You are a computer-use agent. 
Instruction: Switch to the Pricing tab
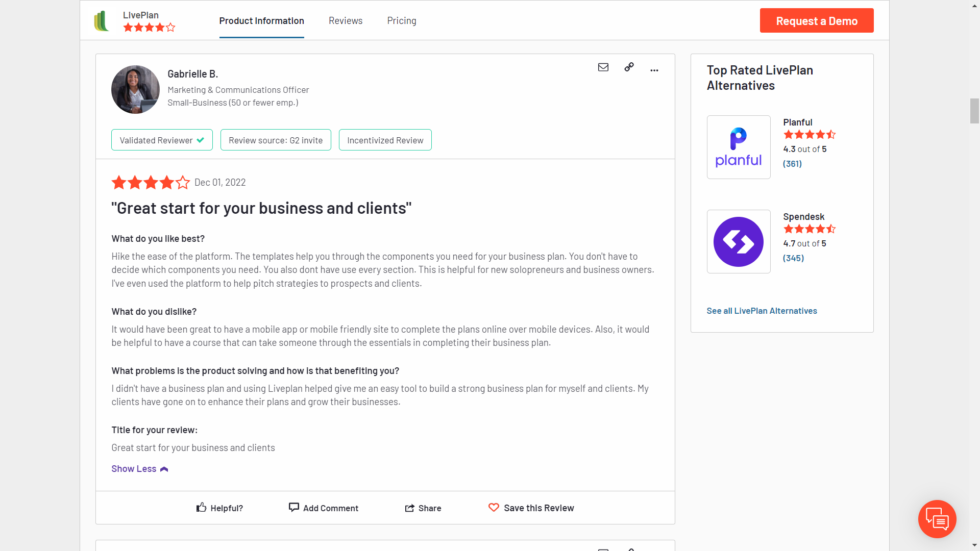pos(401,21)
